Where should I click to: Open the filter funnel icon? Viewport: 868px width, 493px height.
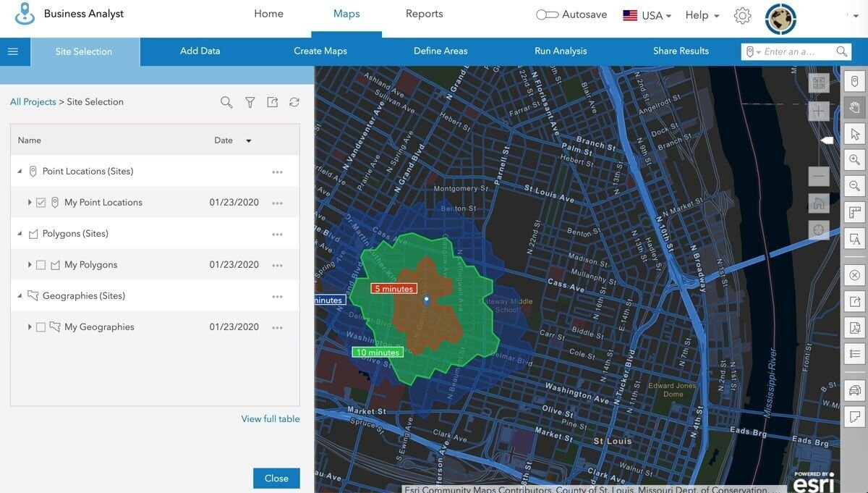[250, 103]
